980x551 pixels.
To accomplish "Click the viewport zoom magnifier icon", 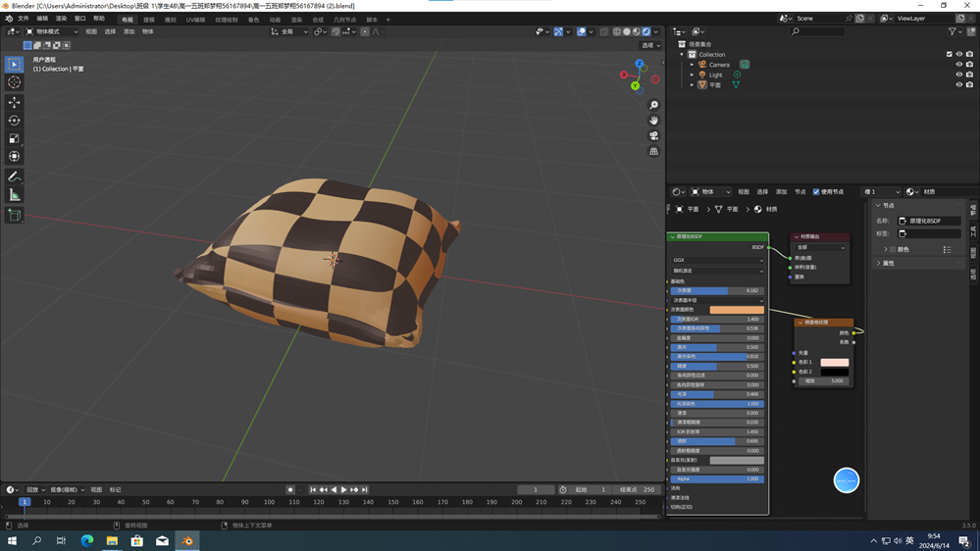I will [653, 105].
